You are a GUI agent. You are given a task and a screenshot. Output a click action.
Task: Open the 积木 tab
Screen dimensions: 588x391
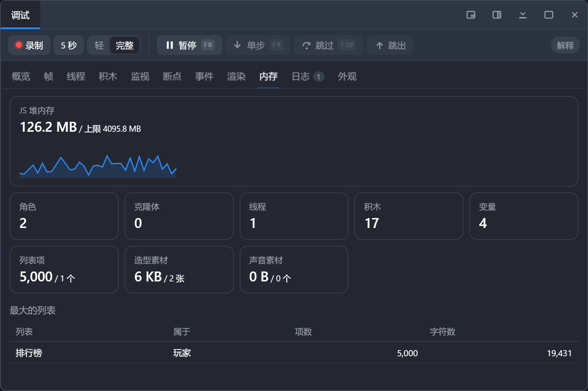108,76
